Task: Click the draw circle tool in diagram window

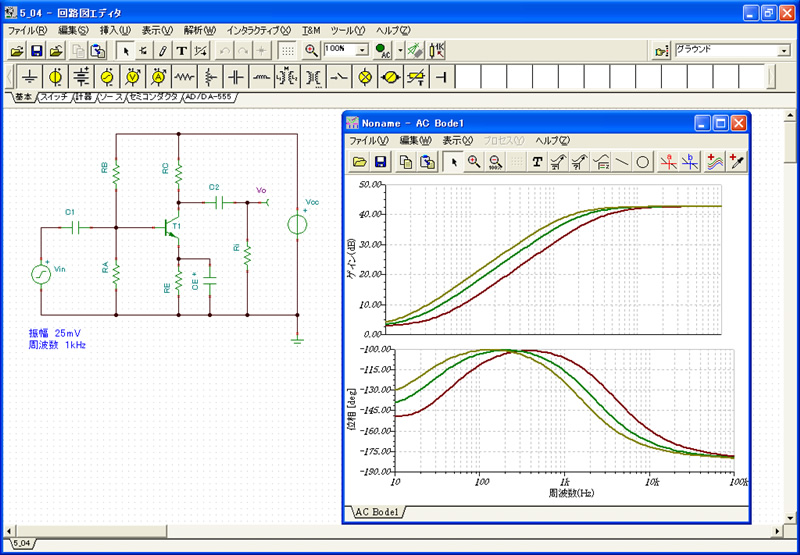Action: [643, 162]
